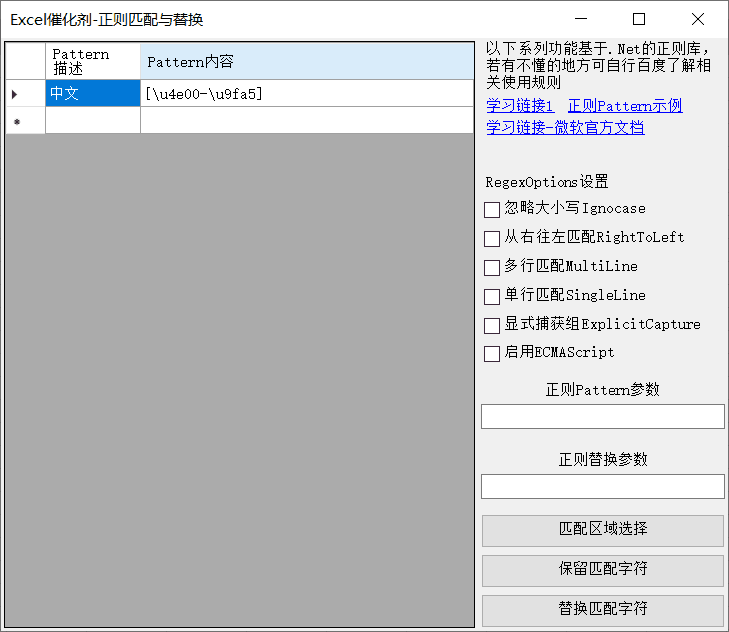Screen dimensions: 729x632
Task: Maximize the 正则匹配与替换 window
Action: (639, 19)
